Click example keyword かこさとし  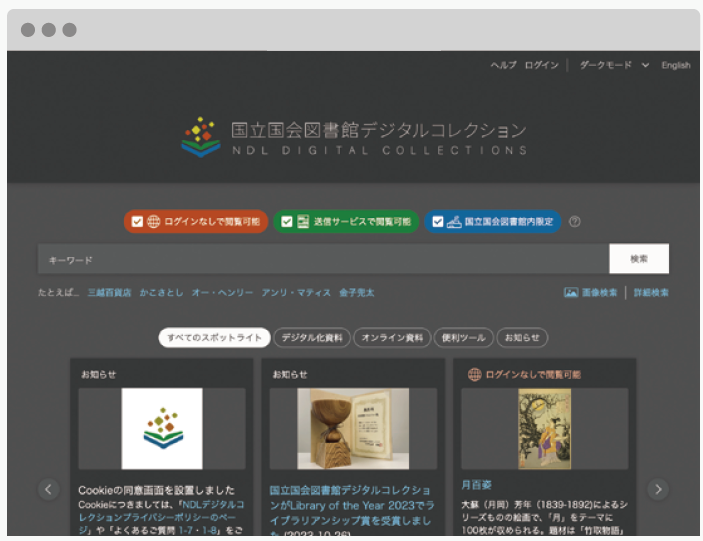pos(161,293)
